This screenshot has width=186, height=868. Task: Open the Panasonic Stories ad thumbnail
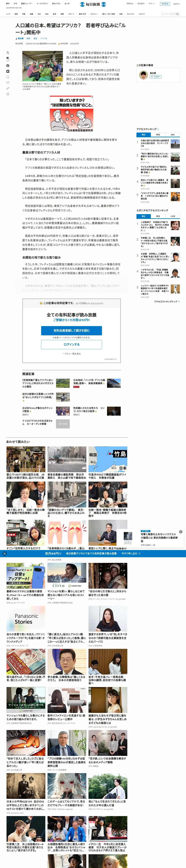point(26,619)
